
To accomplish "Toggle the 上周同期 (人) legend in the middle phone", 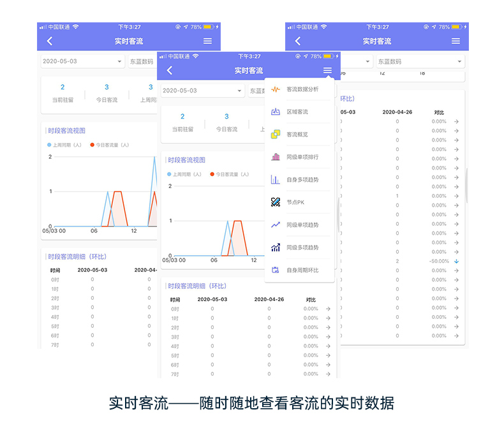I will [x=184, y=174].
